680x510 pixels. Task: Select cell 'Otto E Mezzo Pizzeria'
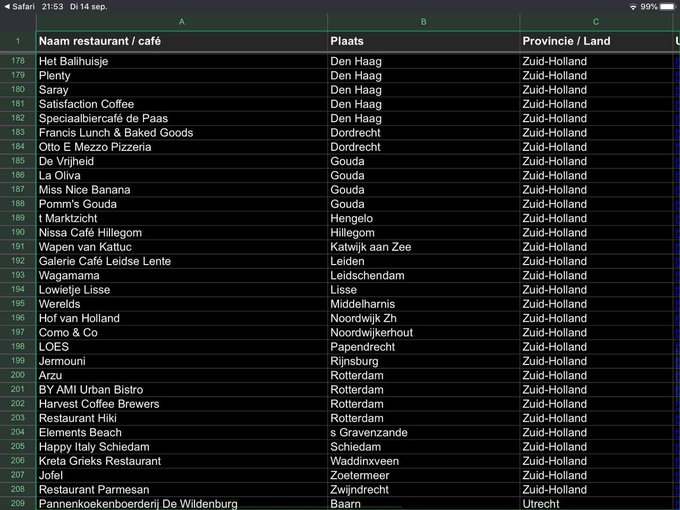(x=182, y=147)
